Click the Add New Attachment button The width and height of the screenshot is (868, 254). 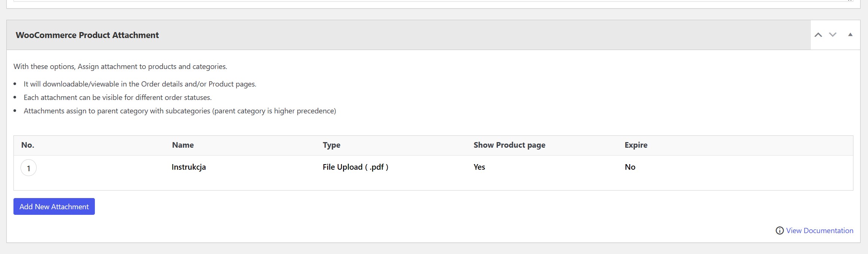click(54, 207)
